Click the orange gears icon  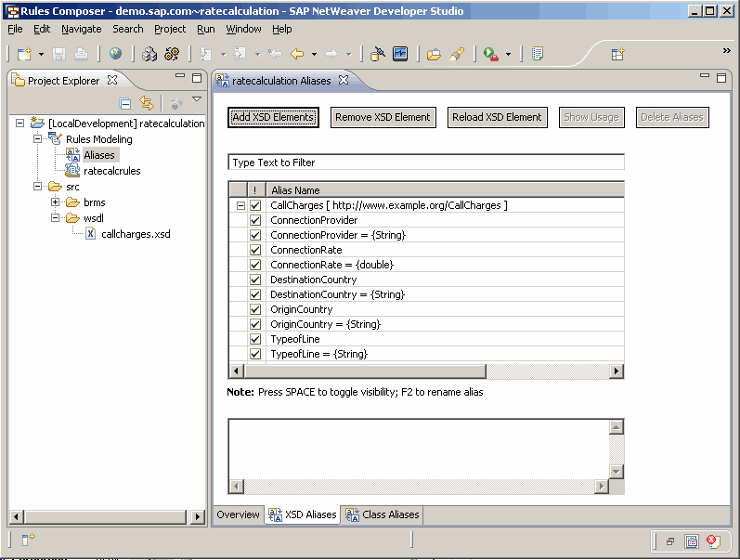[x=172, y=54]
